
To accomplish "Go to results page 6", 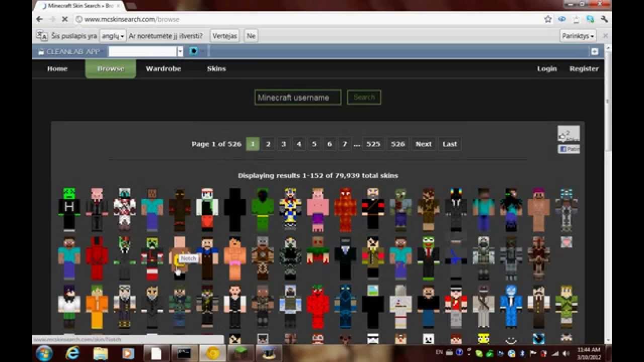I will pyautogui.click(x=330, y=144).
